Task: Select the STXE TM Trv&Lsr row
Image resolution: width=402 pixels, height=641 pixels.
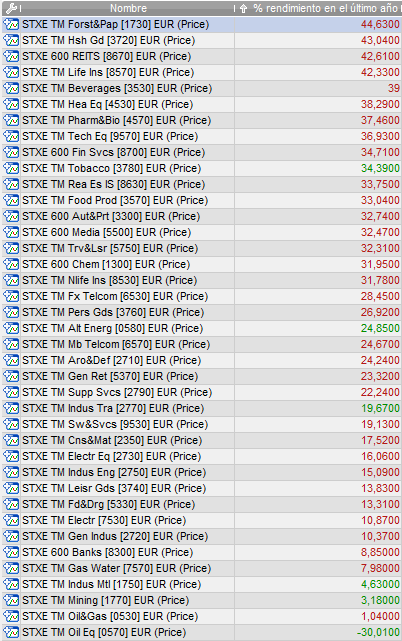Action: pyautogui.click(x=201, y=248)
